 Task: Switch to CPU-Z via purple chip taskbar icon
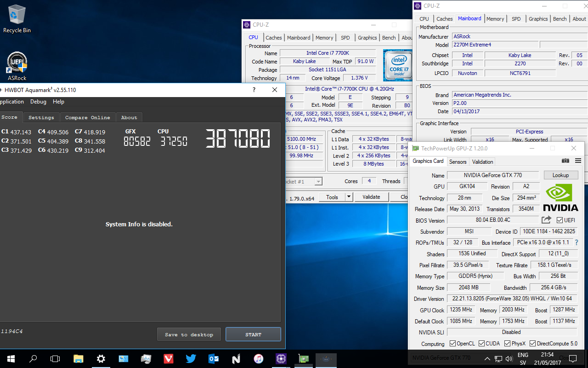(x=281, y=359)
